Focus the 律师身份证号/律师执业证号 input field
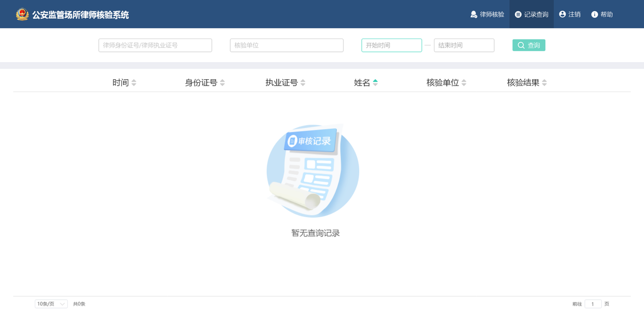Image resolution: width=644 pixels, height=321 pixels. pyautogui.click(x=155, y=45)
